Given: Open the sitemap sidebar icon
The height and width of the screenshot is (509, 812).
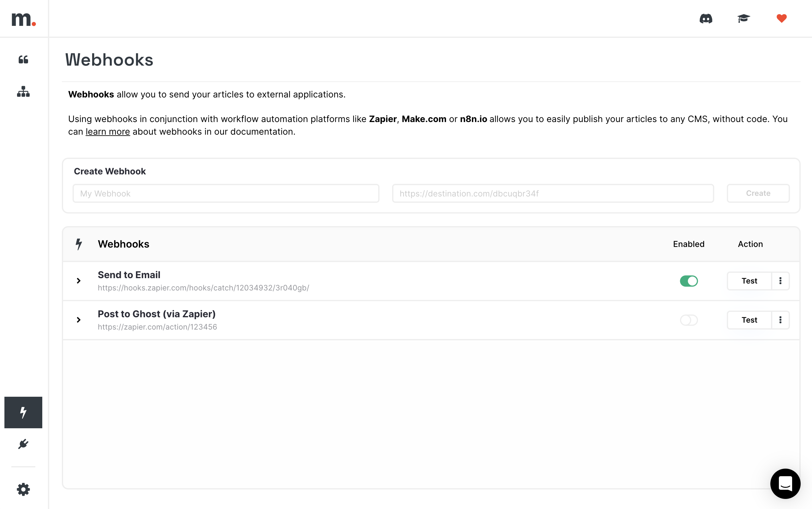Looking at the screenshot, I should [x=23, y=91].
